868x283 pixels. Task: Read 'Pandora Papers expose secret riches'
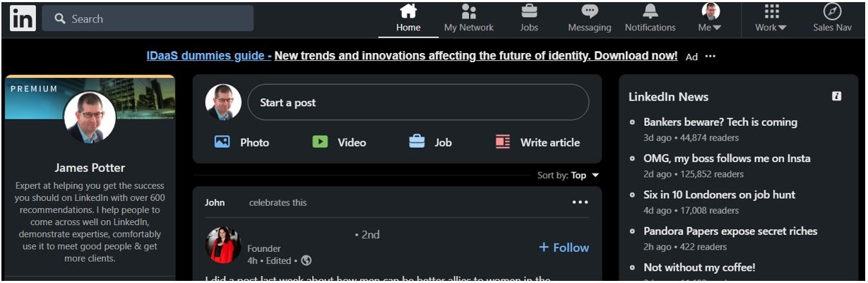click(x=730, y=231)
